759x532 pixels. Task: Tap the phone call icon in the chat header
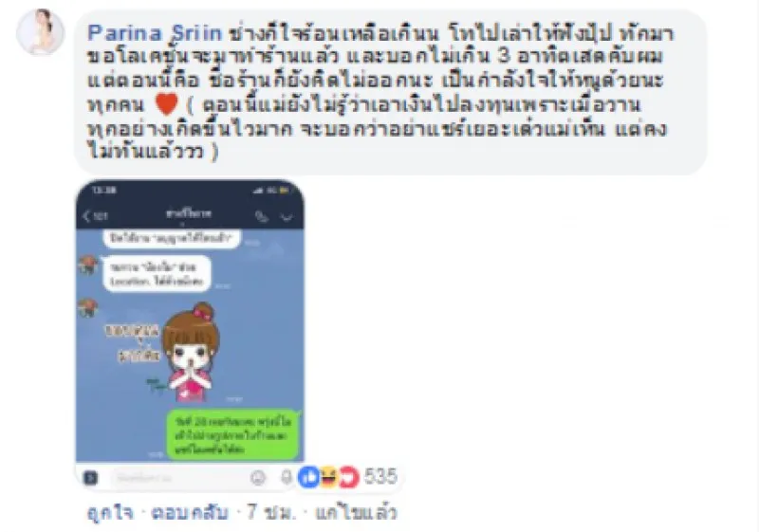click(x=262, y=216)
